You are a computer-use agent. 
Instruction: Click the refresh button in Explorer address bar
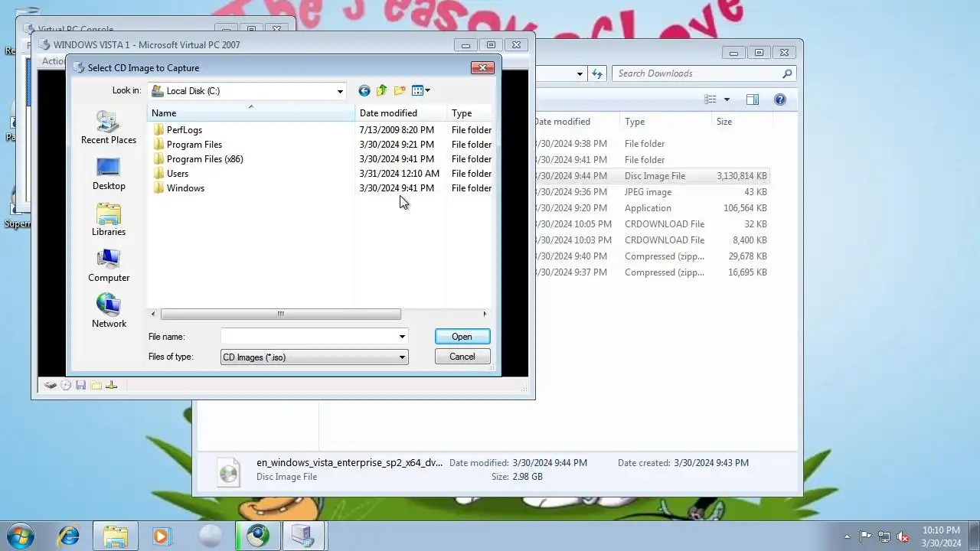click(x=598, y=73)
